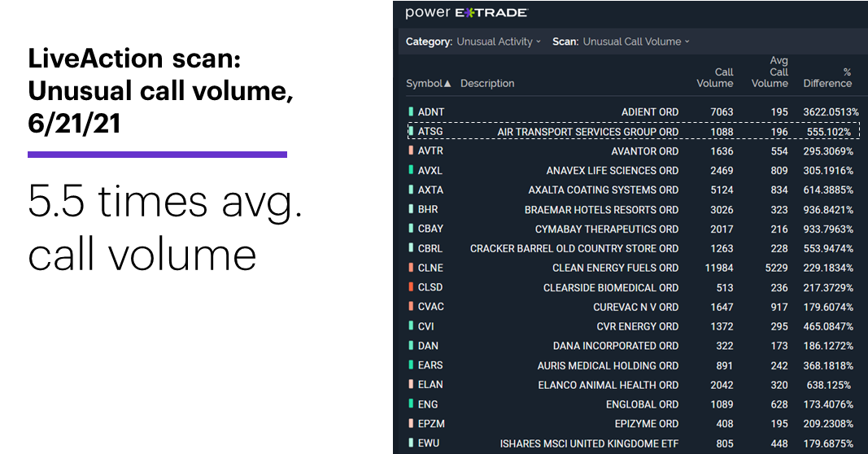Click the green indicator beside CVI
This screenshot has height=454, width=868.
pos(411,326)
